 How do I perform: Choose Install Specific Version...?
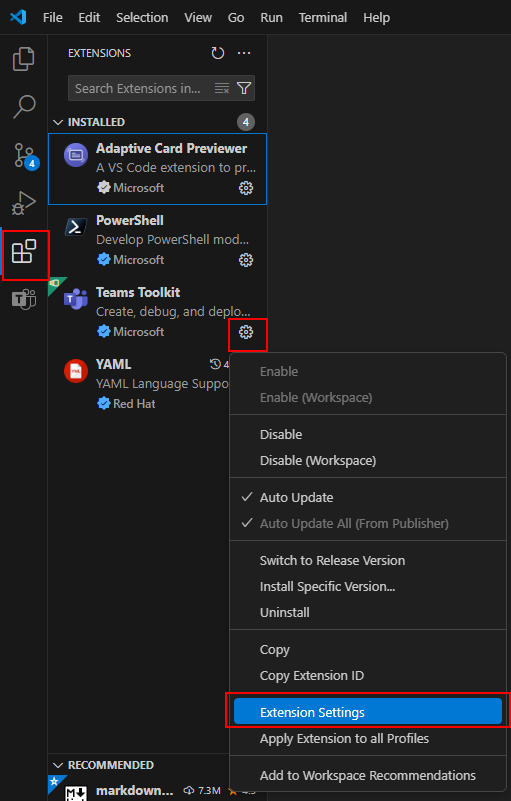tap(327, 586)
